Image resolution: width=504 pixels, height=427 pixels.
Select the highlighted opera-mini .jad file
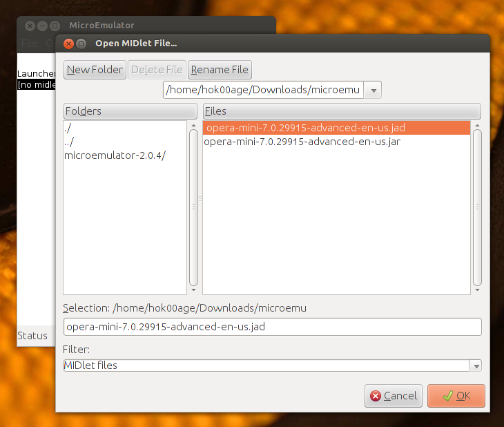(336, 128)
